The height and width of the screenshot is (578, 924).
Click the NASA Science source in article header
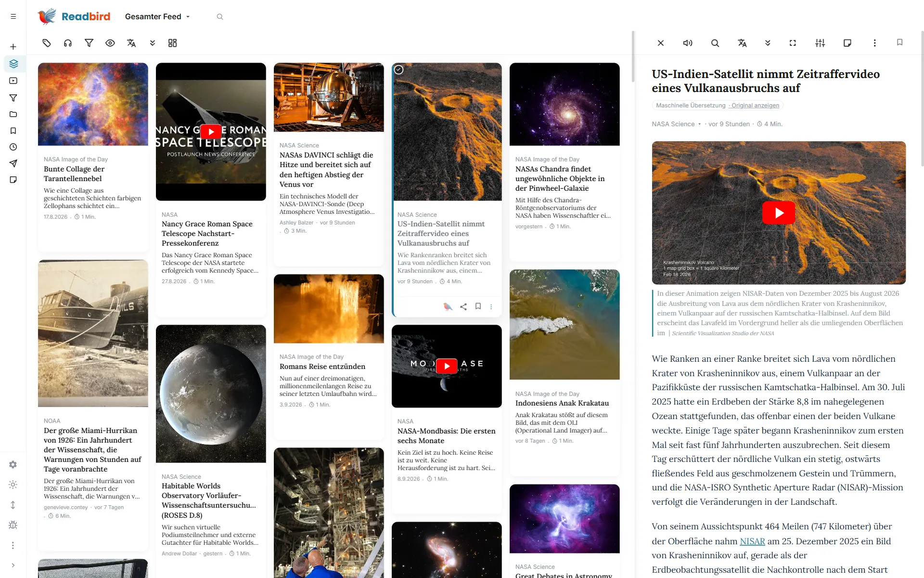click(673, 124)
